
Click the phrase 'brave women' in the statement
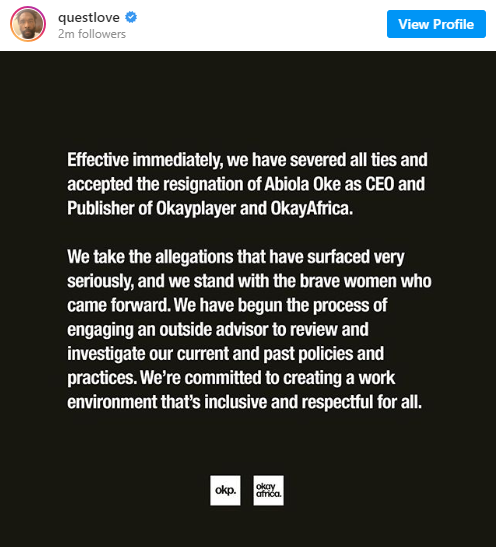(348, 281)
